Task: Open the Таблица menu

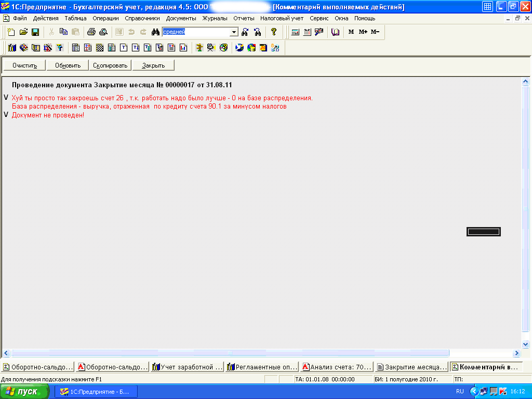Action: (76, 18)
